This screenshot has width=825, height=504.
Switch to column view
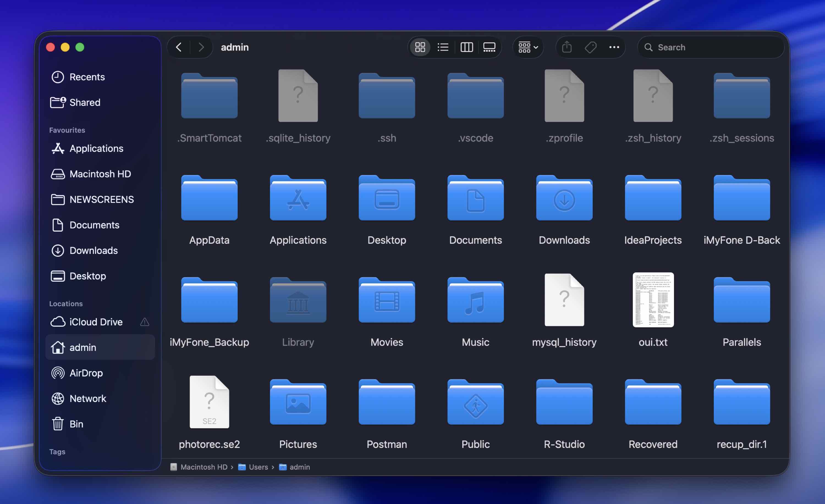pyautogui.click(x=466, y=47)
